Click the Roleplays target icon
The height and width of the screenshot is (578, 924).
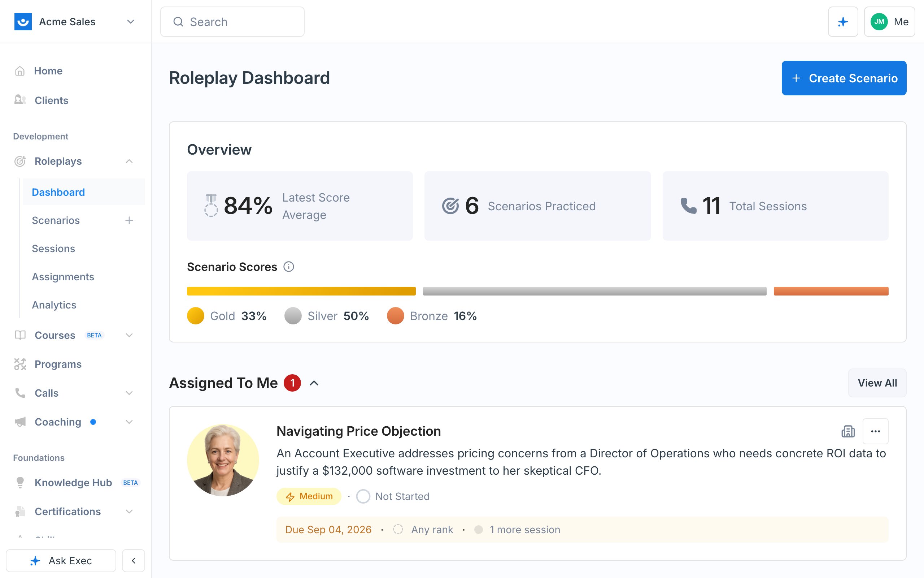click(x=20, y=161)
